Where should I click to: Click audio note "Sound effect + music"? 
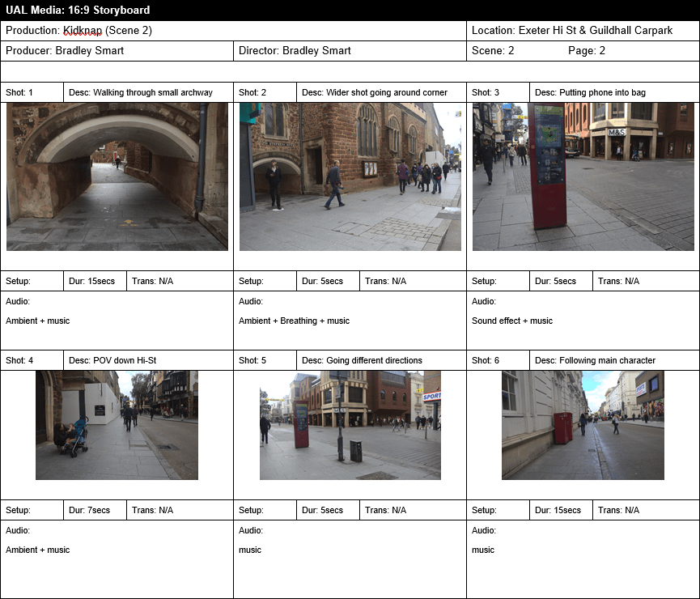(512, 321)
